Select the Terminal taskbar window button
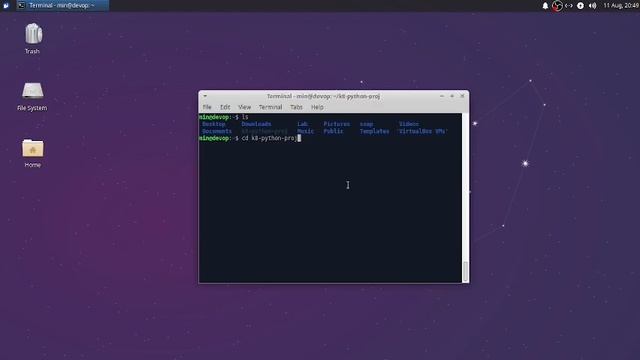 62,5
